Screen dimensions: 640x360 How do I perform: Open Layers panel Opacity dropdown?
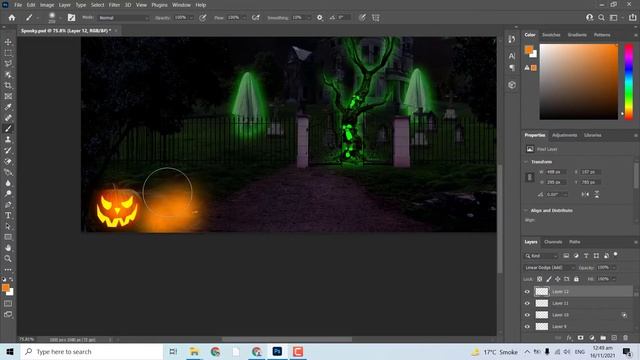613,267
